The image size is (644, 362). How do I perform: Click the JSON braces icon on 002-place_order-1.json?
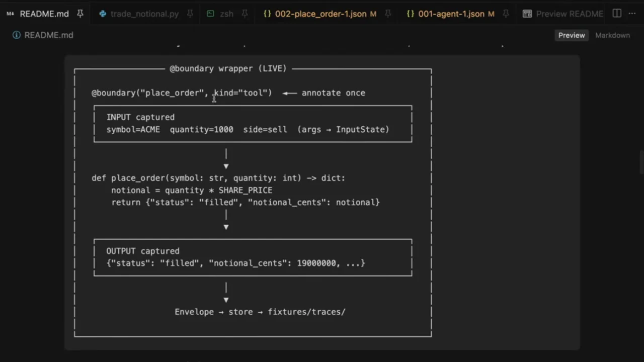[267, 14]
